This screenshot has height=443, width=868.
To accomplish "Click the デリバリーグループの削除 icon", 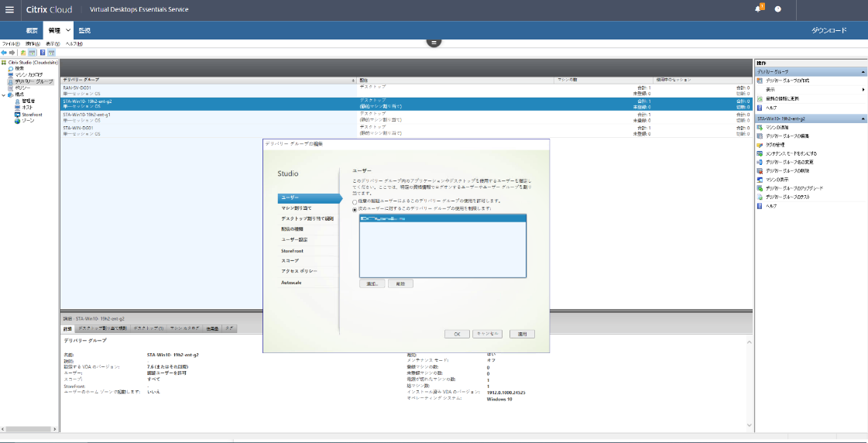I will coord(760,170).
